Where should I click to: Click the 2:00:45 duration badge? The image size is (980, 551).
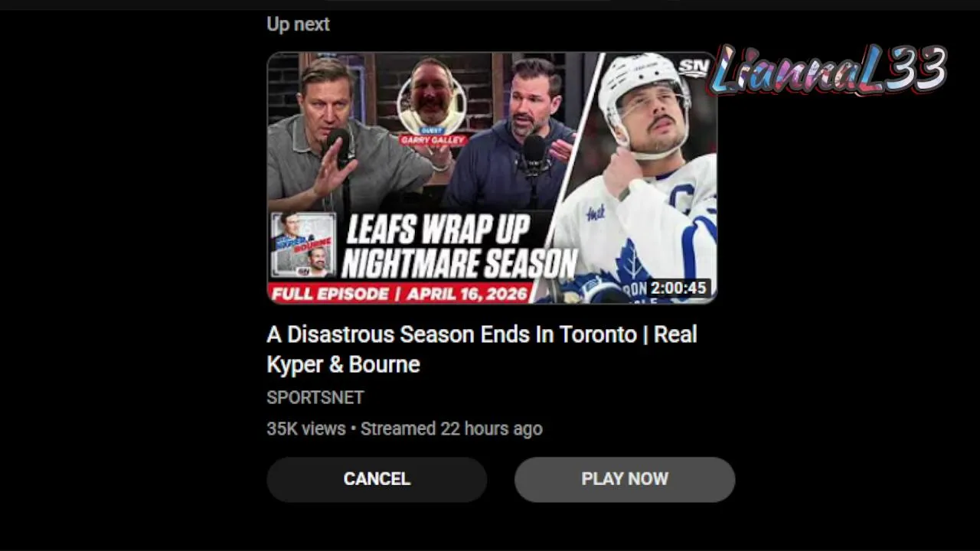pyautogui.click(x=678, y=288)
